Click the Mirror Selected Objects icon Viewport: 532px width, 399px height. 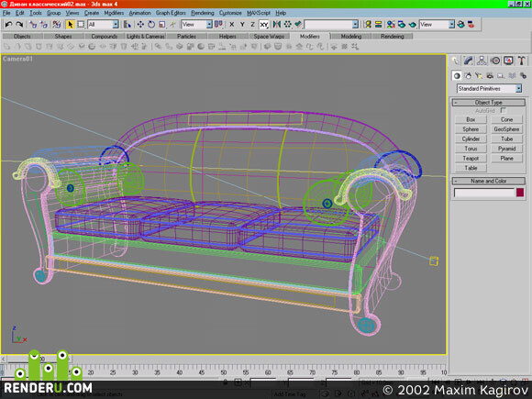[276, 25]
